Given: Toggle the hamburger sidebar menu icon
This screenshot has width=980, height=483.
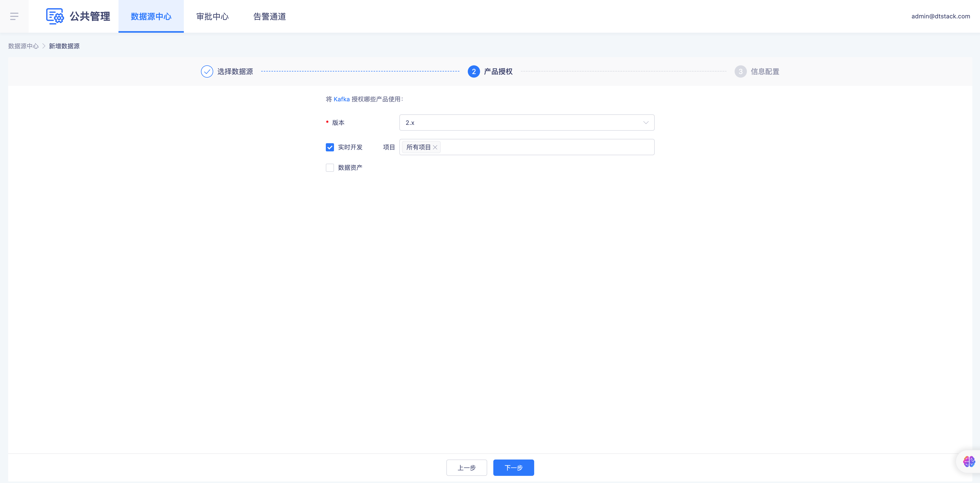Looking at the screenshot, I should pyautogui.click(x=14, y=16).
